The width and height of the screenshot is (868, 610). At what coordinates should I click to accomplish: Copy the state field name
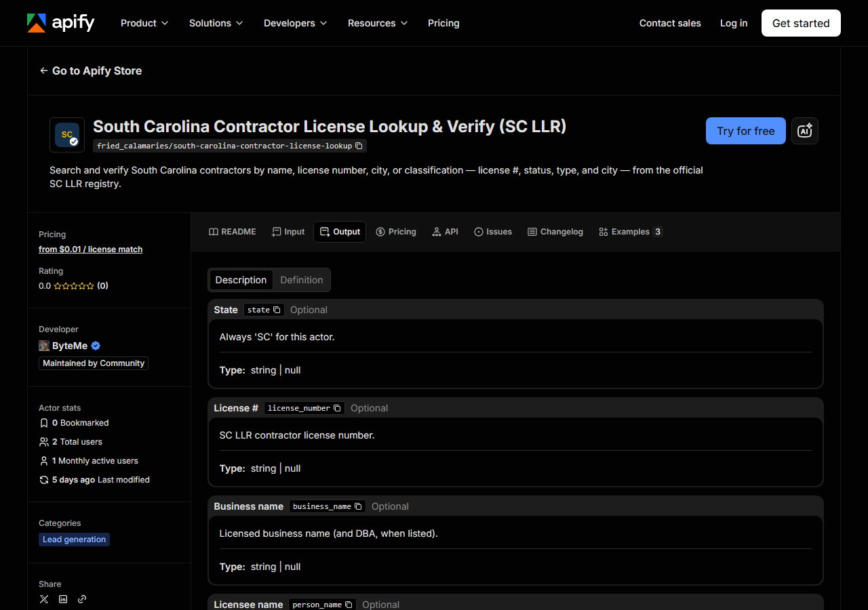[277, 310]
